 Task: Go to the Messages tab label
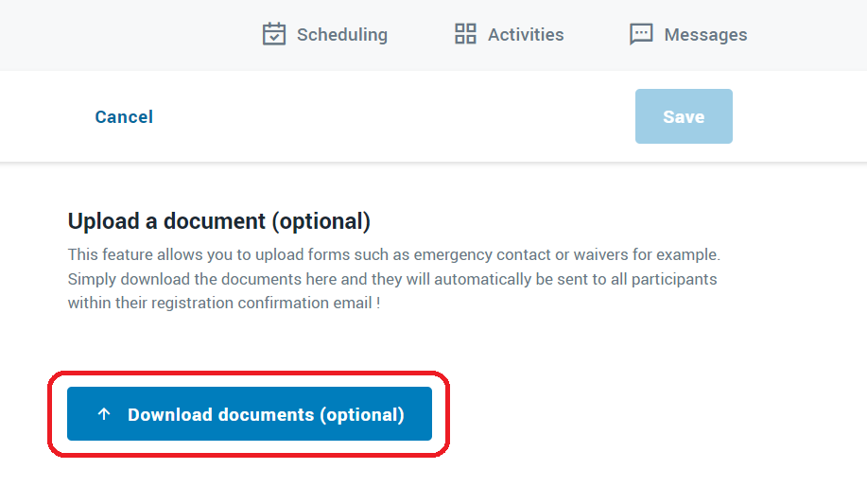click(x=705, y=34)
